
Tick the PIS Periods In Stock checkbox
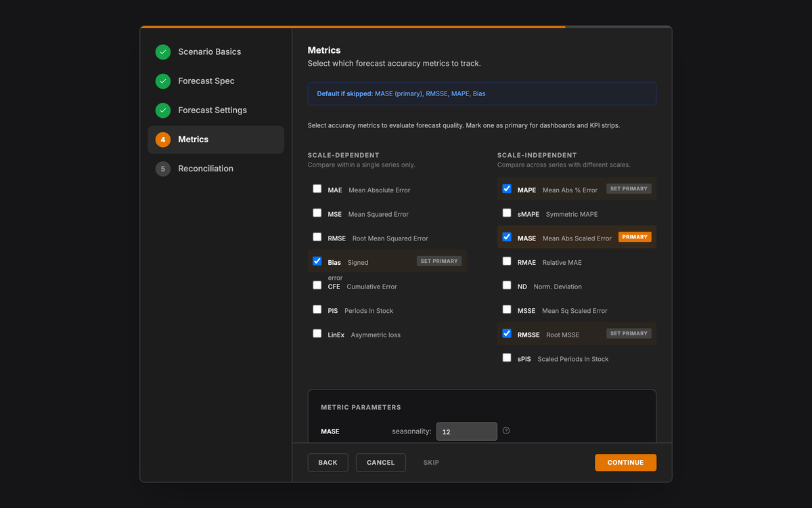point(317,310)
